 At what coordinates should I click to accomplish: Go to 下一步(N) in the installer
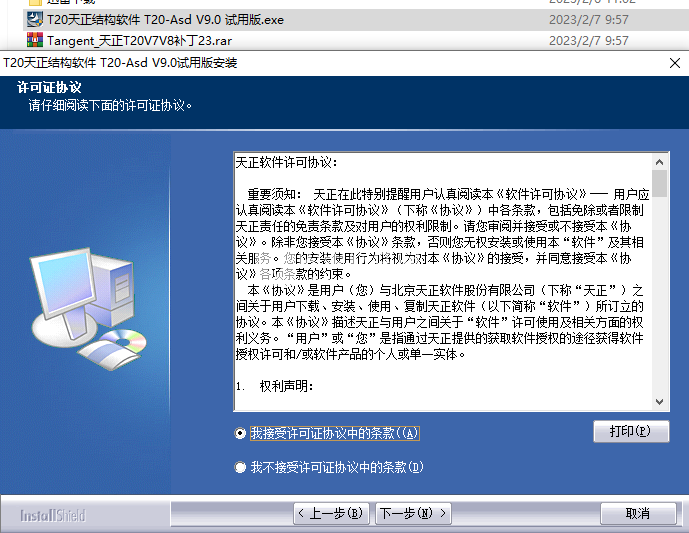413,513
